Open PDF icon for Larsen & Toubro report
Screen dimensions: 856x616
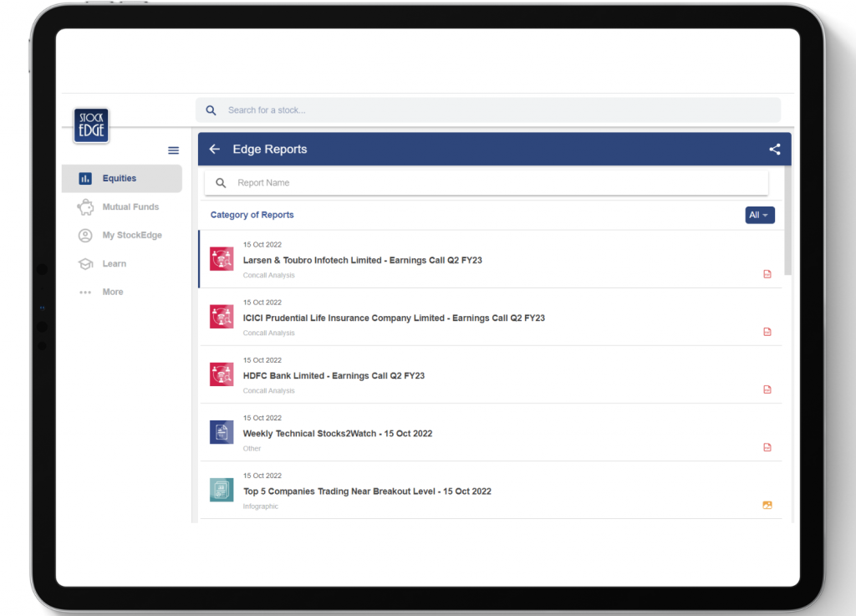tap(767, 274)
